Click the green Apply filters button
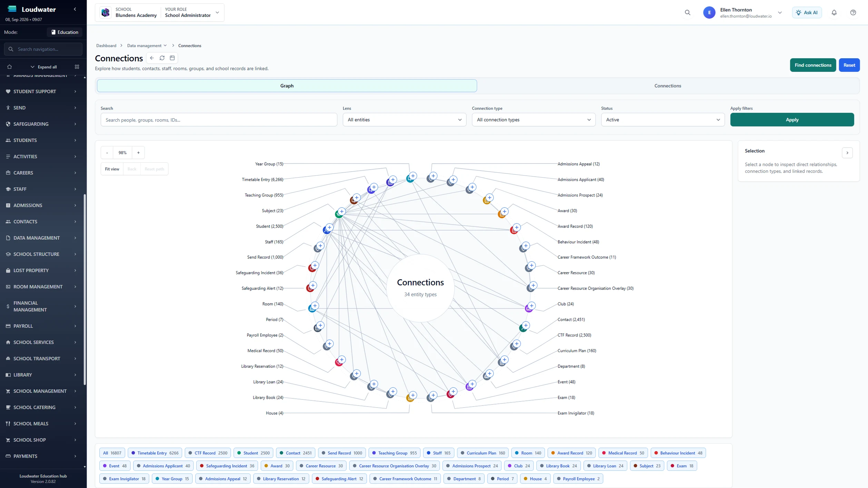This screenshot has width=868, height=488. tap(792, 120)
